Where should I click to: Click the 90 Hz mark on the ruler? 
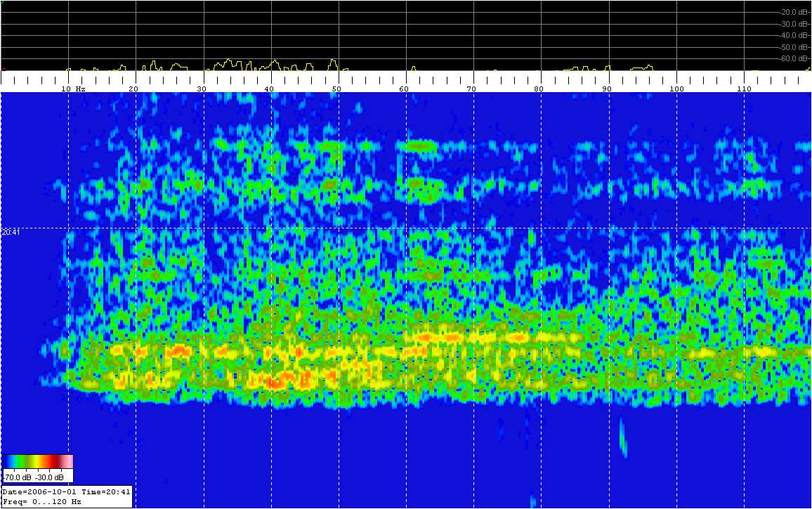(606, 89)
